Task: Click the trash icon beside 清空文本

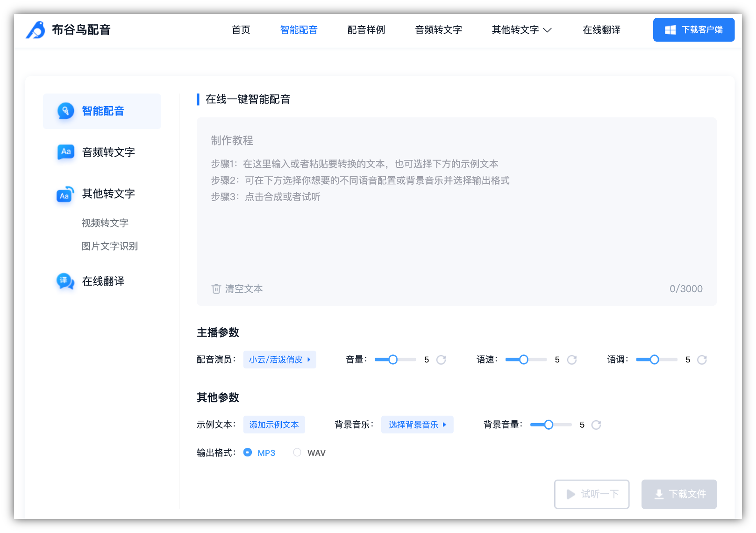Action: pyautogui.click(x=216, y=289)
